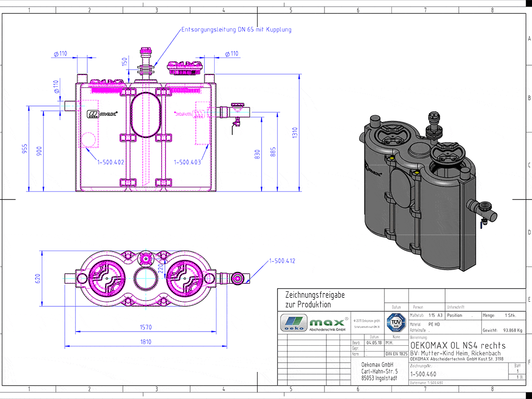The height and width of the screenshot is (399, 532).
Task: Click 'BV: Mutter-Kind Heim, Rickenbach' line
Action: tap(455, 353)
